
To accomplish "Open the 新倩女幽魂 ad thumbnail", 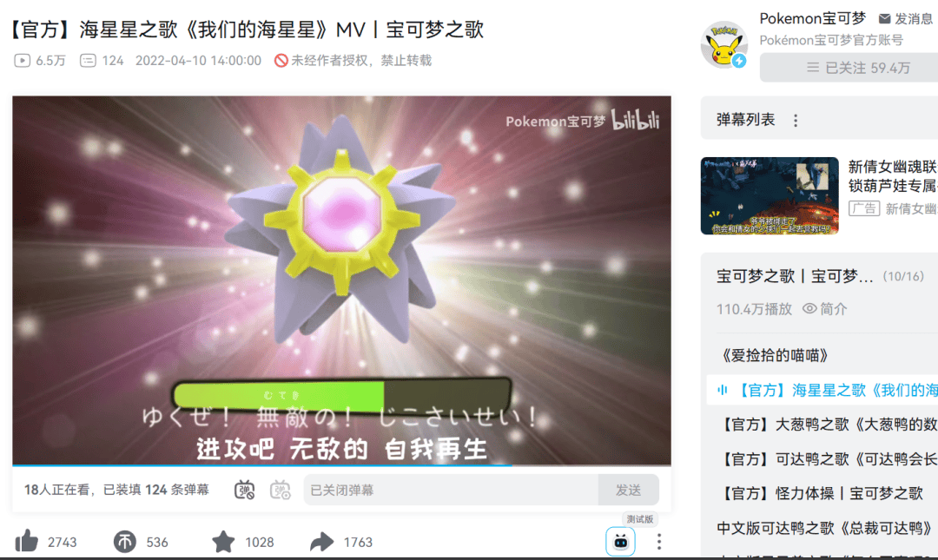I will [770, 195].
